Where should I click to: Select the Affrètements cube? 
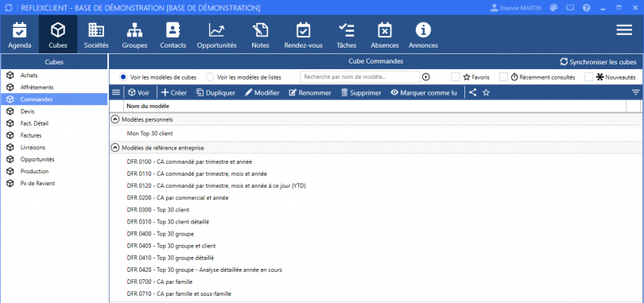tap(54, 87)
